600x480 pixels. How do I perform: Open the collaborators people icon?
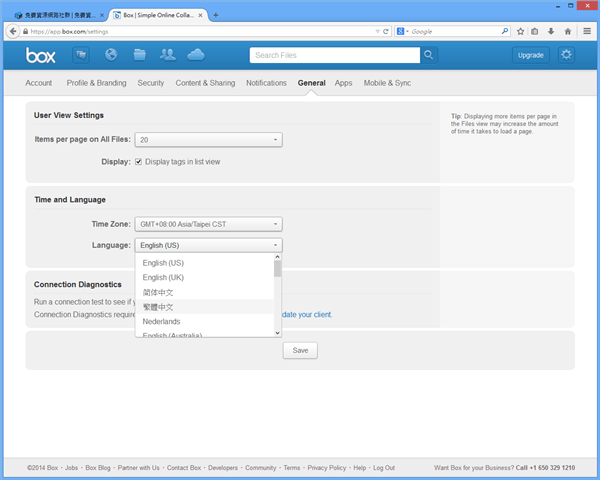pyautogui.click(x=167, y=54)
